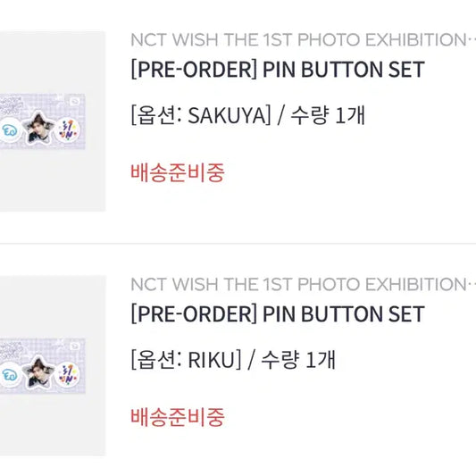Image resolution: width=476 pixels, height=476 pixels.
Task: Click 수량 1개 quantity on SAKUYA order
Action: [328, 115]
